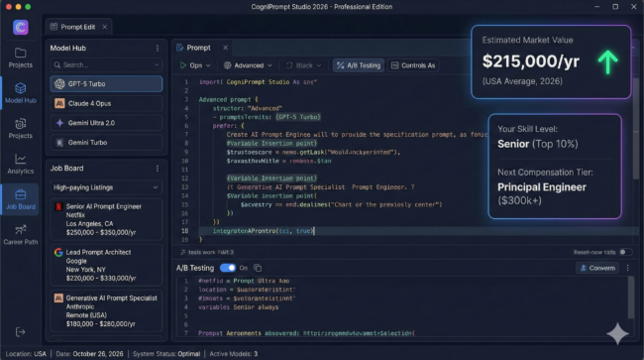Open Projects folder icon in sidebar
644x360 pixels.
coord(21,53)
